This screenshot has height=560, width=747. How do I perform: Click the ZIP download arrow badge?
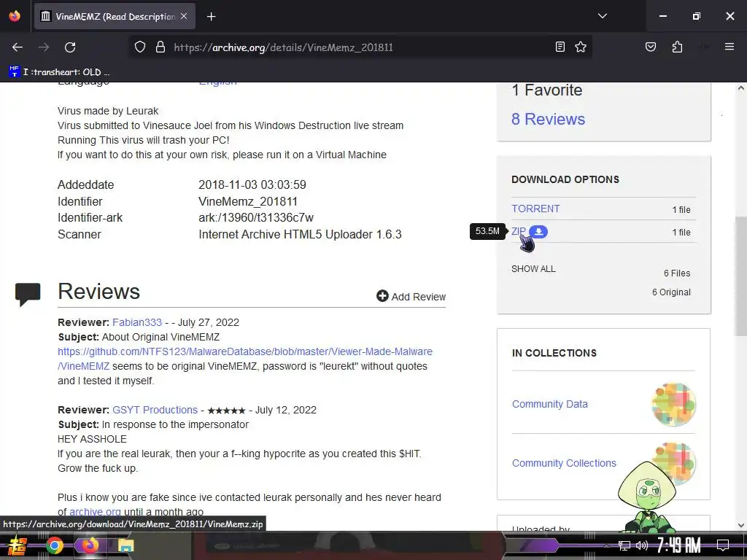538,231
